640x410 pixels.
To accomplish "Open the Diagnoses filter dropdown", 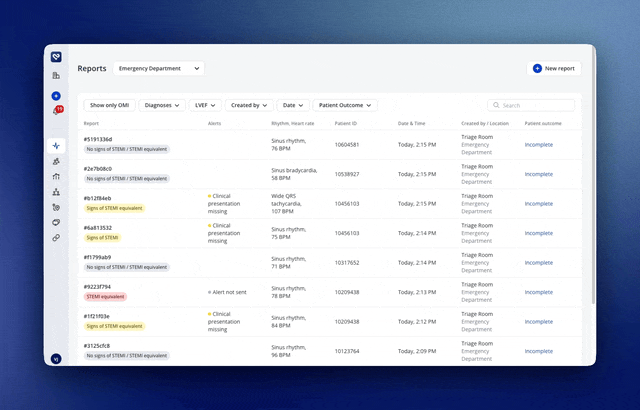I will click(x=162, y=105).
